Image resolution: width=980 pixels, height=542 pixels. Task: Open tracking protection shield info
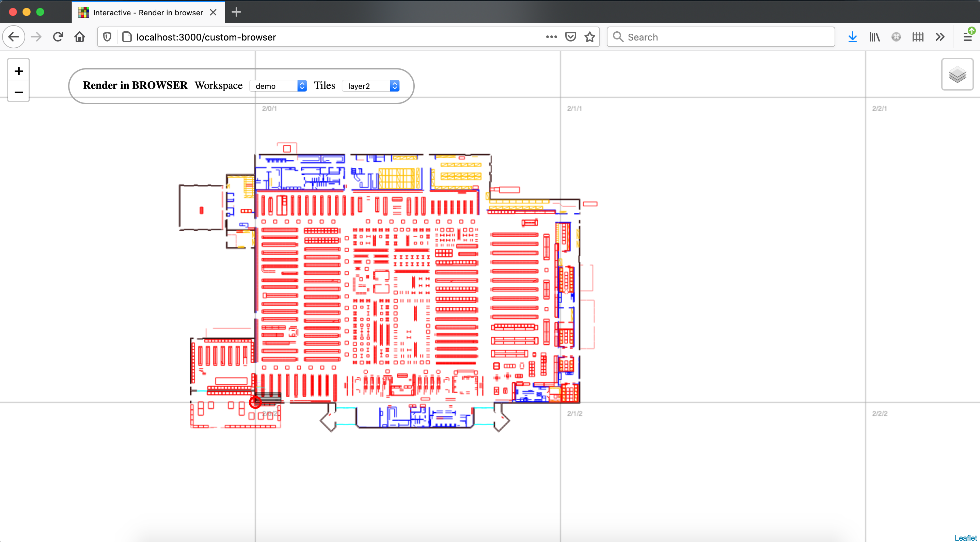(107, 37)
